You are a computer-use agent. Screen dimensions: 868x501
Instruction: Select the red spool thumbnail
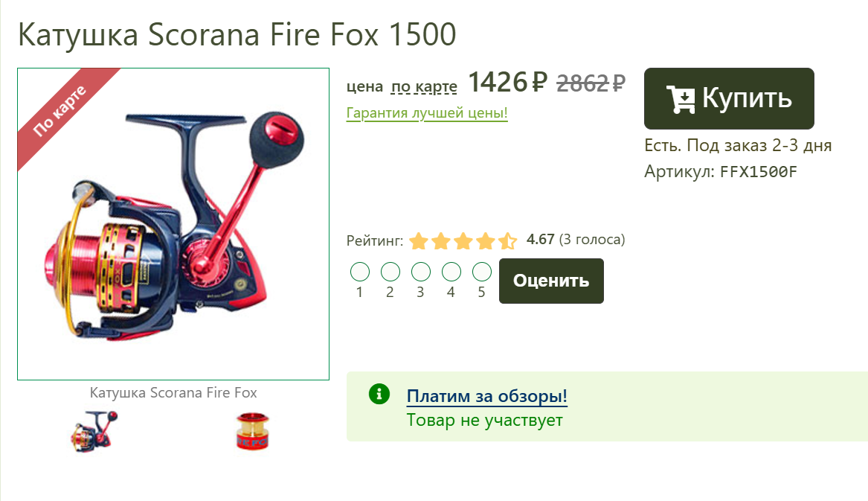point(252,431)
